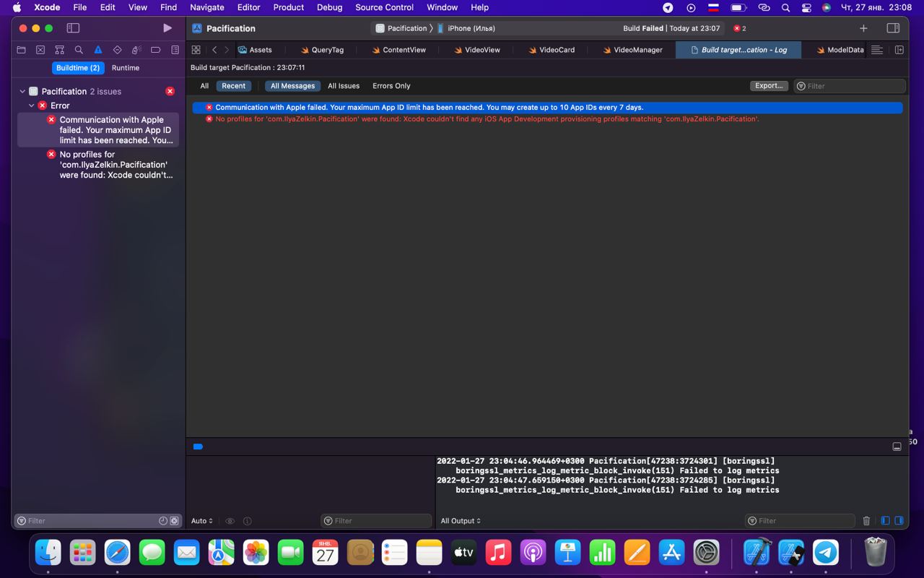Screen dimensions: 924x578
Task: Click the build log Filter field
Action: pyautogui.click(x=849, y=86)
